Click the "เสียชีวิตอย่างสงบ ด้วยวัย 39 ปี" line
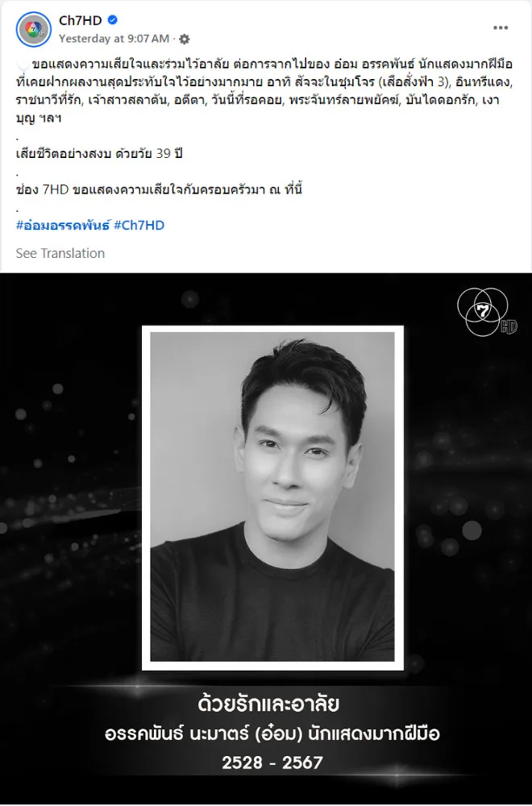 point(99,154)
